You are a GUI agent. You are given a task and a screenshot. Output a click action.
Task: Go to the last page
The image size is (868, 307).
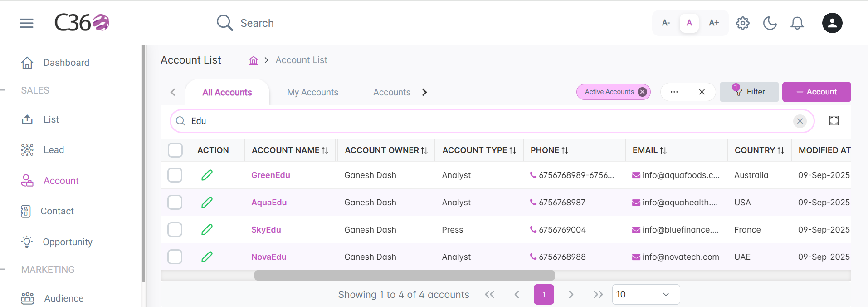point(598,294)
